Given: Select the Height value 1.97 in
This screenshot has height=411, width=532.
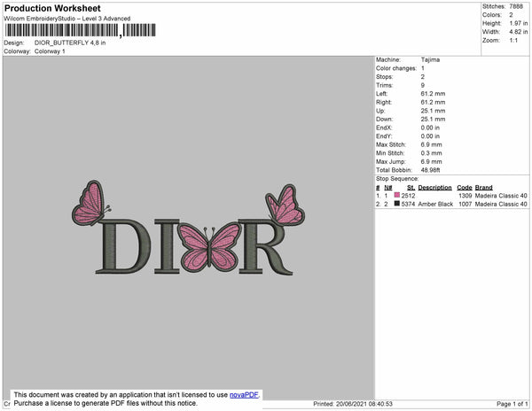Looking at the screenshot, I should pos(519,23).
